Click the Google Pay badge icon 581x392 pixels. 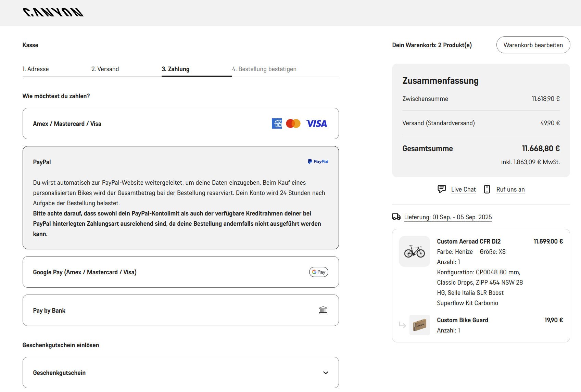click(318, 272)
